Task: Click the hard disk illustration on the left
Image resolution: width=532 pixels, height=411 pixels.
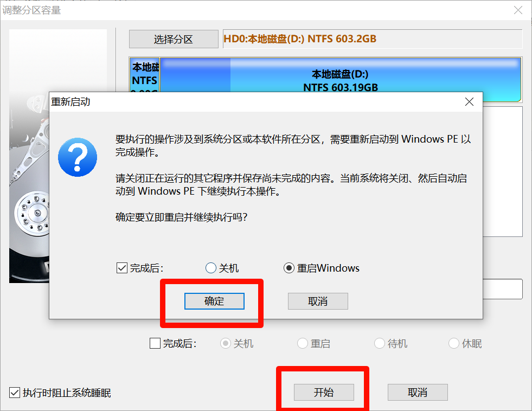Action: click(30, 206)
